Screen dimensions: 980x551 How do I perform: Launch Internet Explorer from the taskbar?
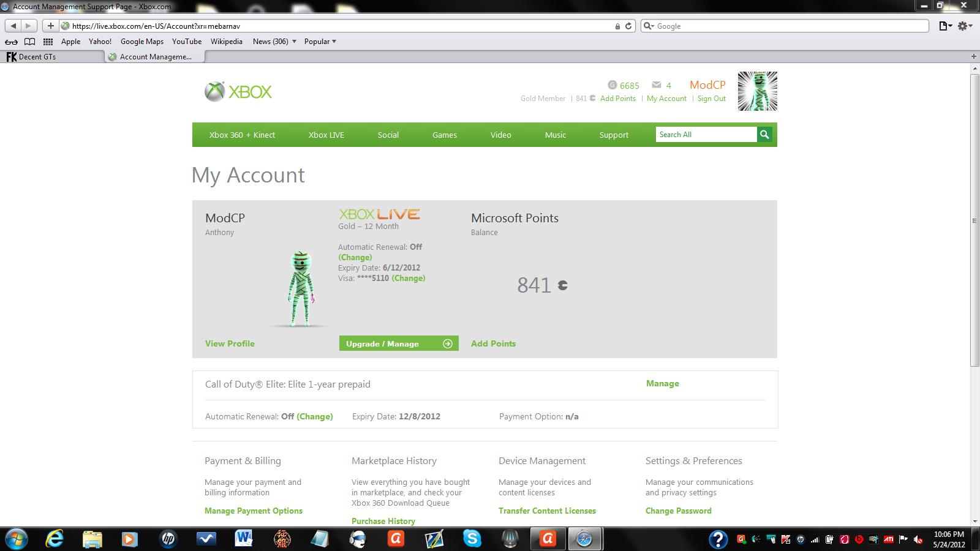[x=55, y=539]
